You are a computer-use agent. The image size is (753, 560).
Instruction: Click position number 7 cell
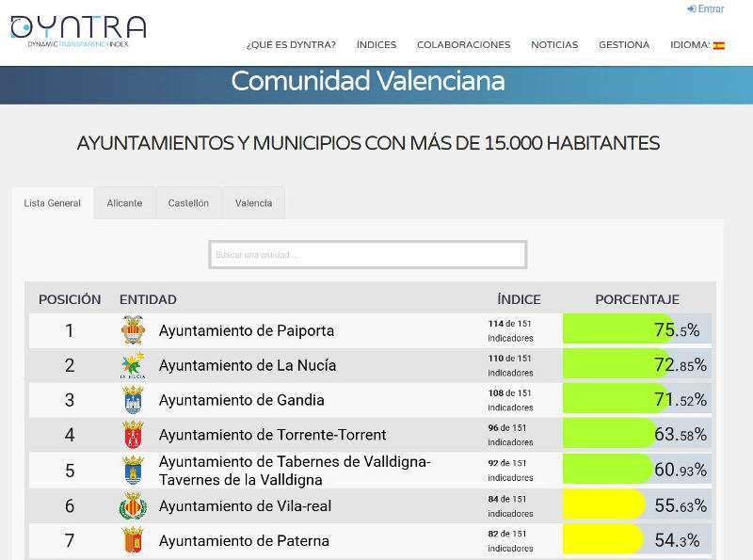[70, 541]
